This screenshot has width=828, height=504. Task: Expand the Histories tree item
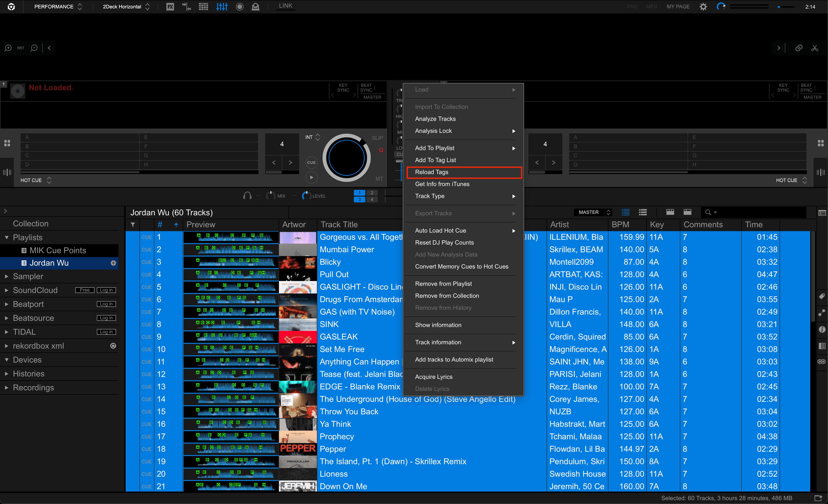pos(6,374)
